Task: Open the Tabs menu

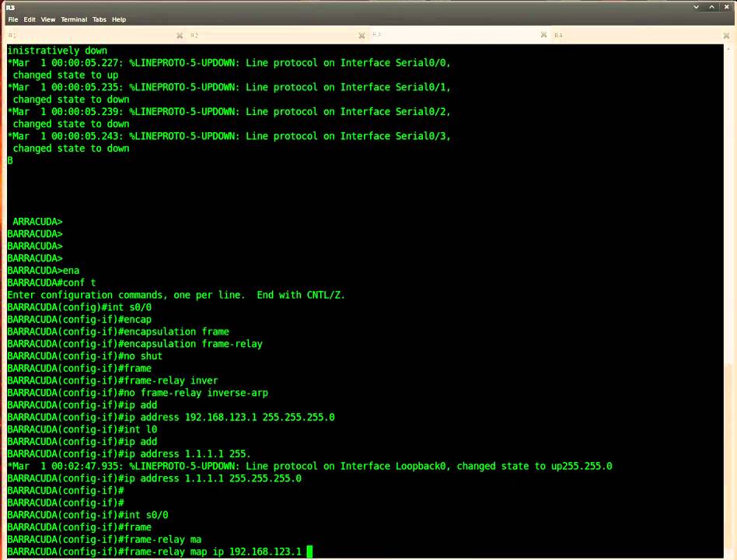Action: point(100,19)
